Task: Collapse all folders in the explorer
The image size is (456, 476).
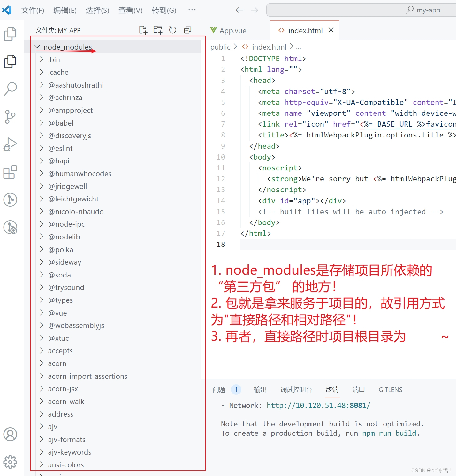Action: pyautogui.click(x=187, y=30)
